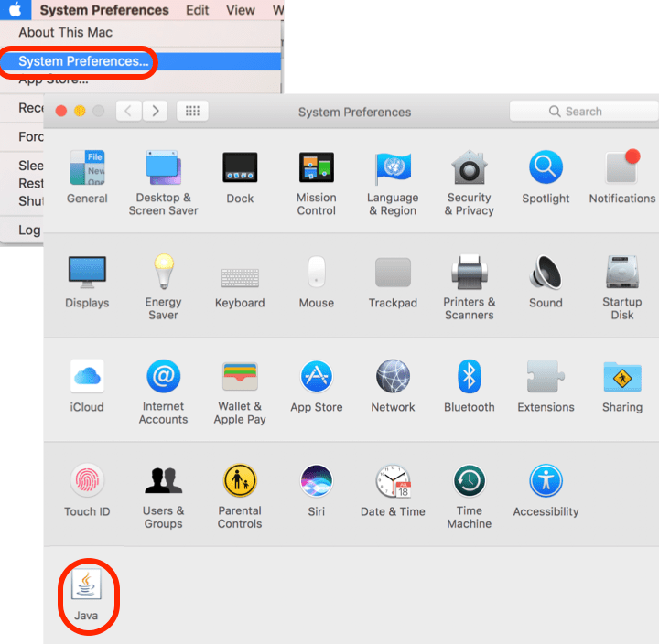
Task: Close the System Preferences window
Action: [x=61, y=111]
